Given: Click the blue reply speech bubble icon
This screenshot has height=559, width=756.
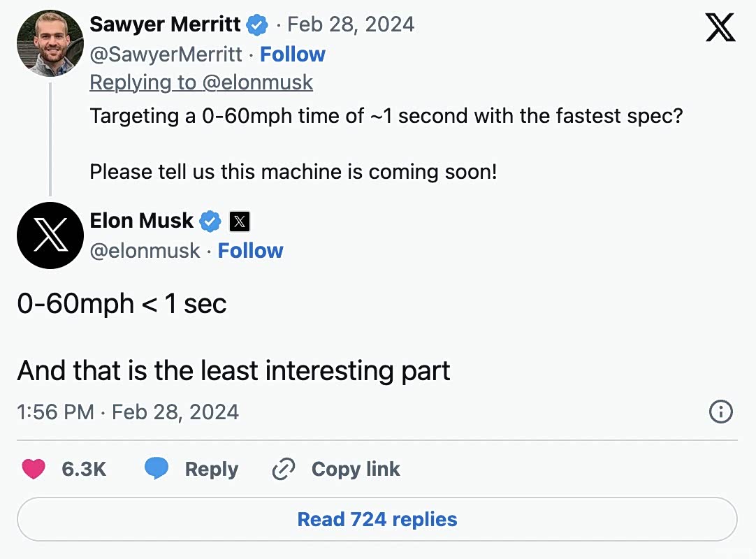Looking at the screenshot, I should 157,469.
